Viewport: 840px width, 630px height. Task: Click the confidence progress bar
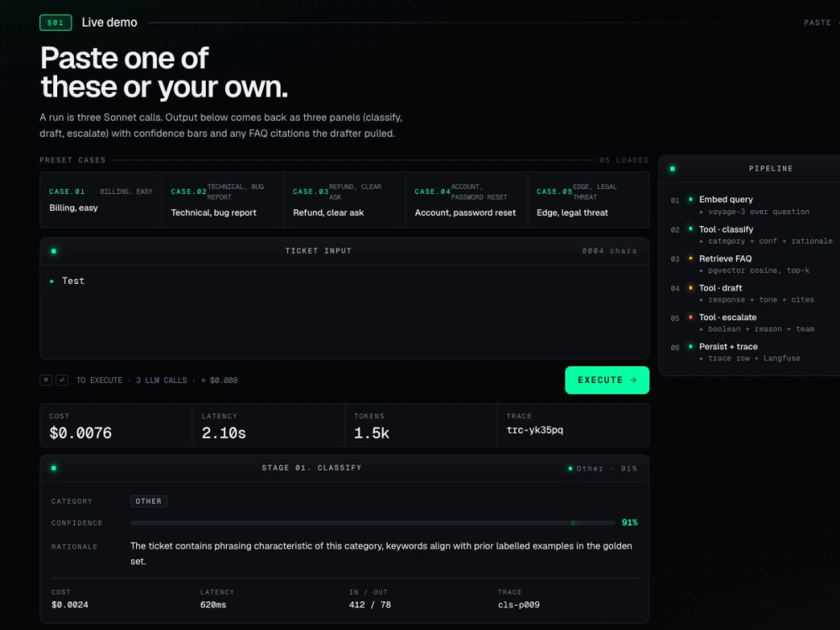[372, 522]
